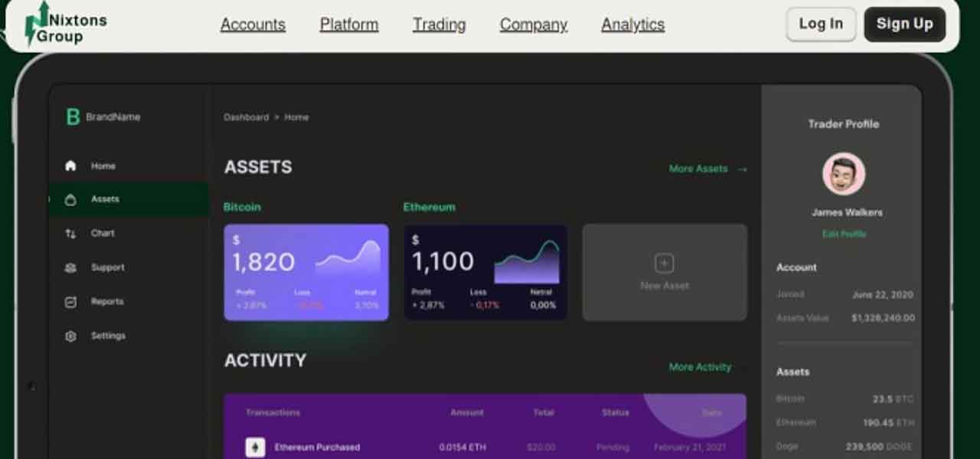Click the Home icon in sidebar
Screen dimensions: 980x459
click(x=71, y=166)
